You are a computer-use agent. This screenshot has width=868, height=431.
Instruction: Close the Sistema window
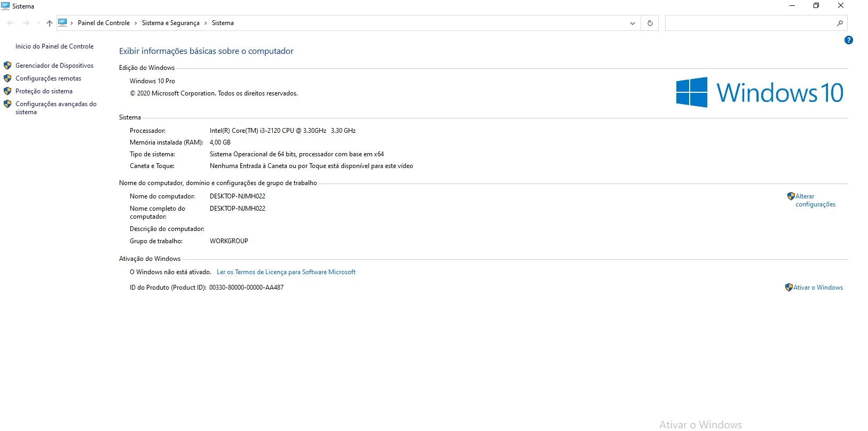pyautogui.click(x=841, y=6)
